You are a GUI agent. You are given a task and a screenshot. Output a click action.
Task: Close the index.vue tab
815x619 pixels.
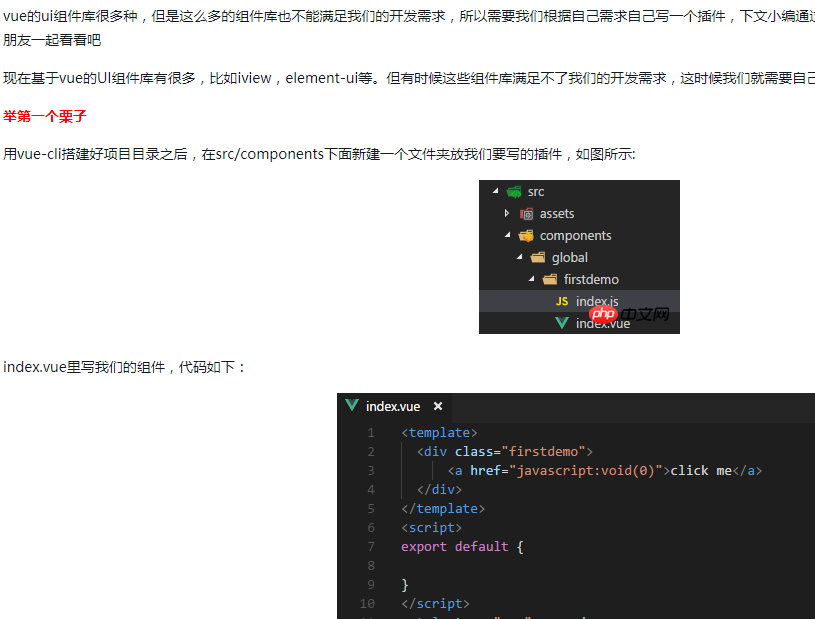(x=437, y=406)
